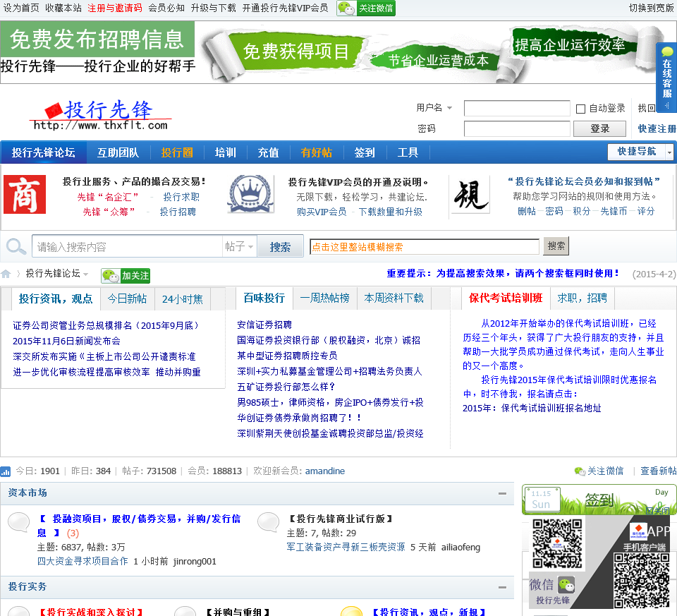
Task: Expand the 投行先锋论坛 breadcrumb dropdown
Action: 86,274
